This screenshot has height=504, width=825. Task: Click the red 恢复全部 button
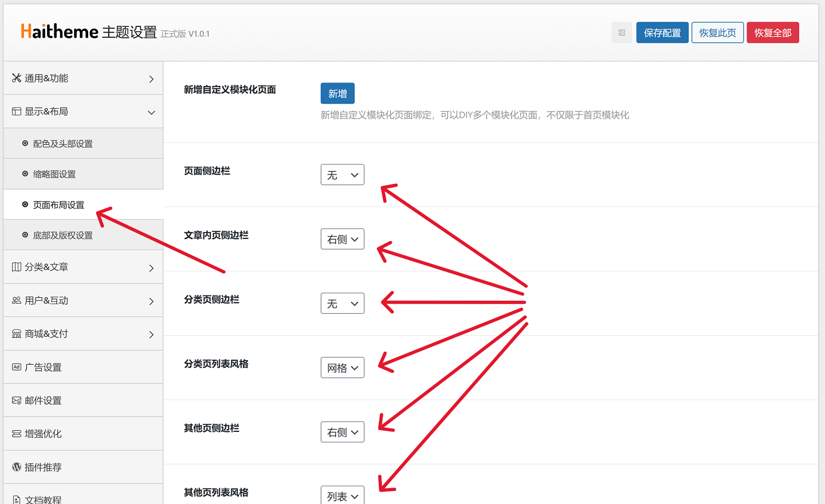pos(773,33)
